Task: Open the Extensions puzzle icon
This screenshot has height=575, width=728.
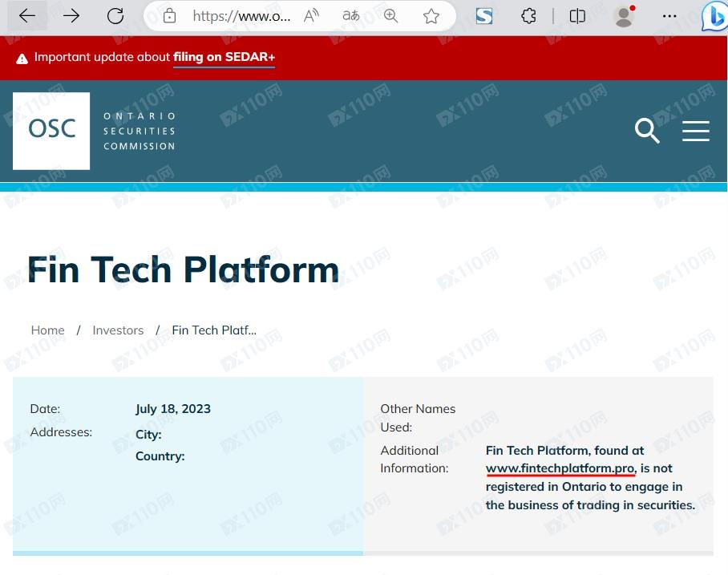Action: 528,16
